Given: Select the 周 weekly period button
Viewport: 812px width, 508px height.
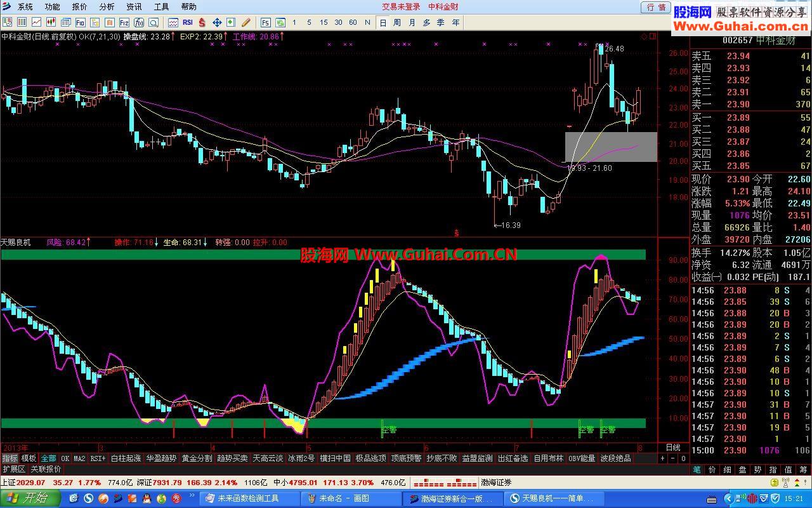Looking at the screenshot, I should point(397,22).
